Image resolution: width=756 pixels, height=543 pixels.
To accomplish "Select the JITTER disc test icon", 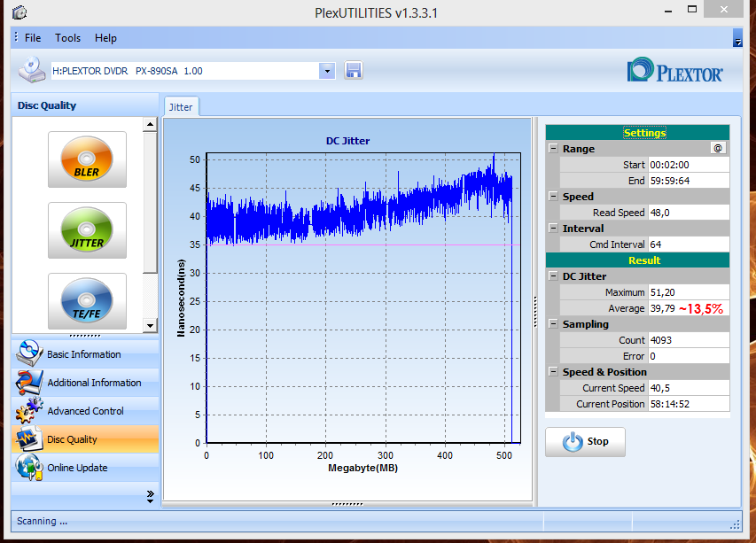I will tap(87, 229).
